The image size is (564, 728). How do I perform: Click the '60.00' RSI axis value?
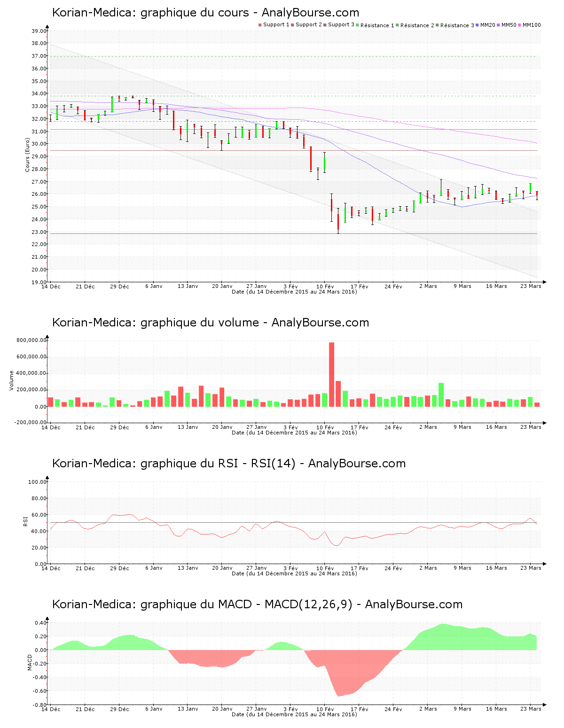(39, 515)
